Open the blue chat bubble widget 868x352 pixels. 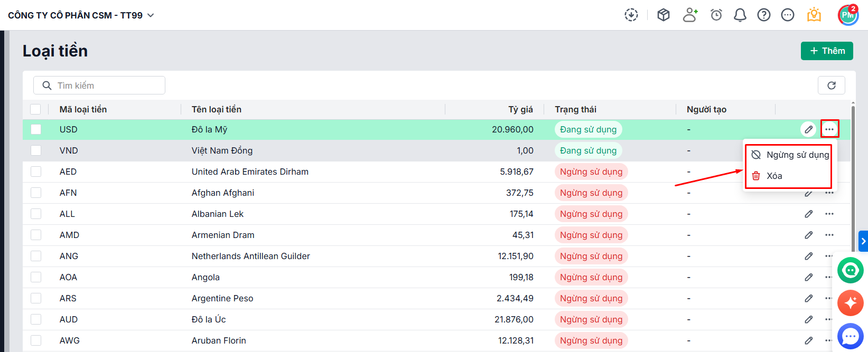tap(851, 336)
